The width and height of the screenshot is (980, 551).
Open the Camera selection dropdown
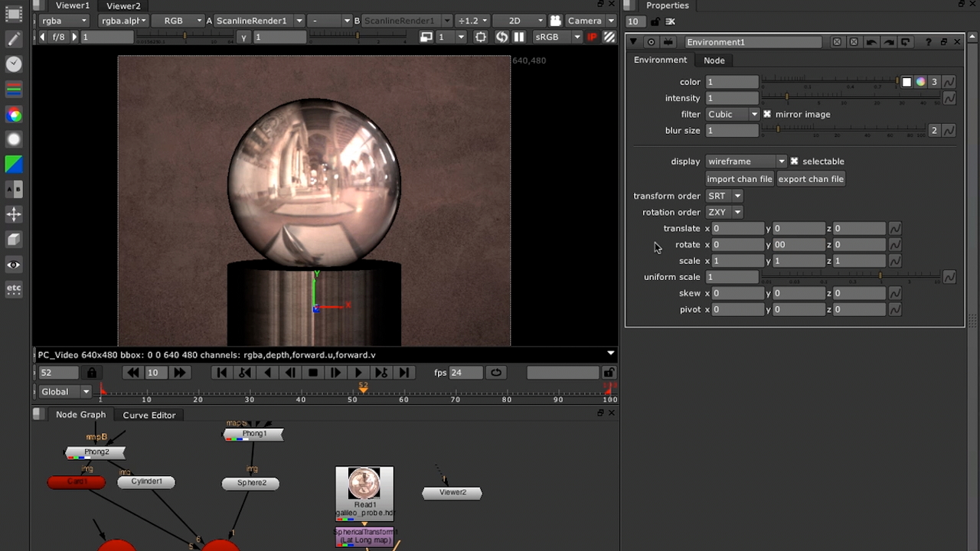click(x=590, y=21)
